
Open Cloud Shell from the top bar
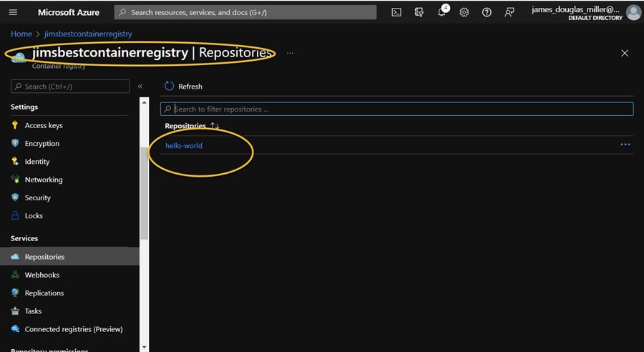click(396, 12)
